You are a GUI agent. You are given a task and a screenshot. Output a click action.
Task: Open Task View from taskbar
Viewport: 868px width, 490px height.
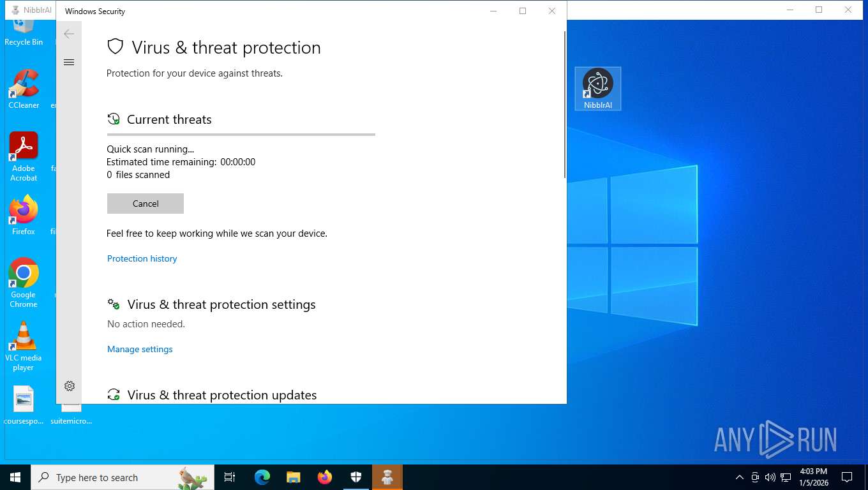pyautogui.click(x=230, y=477)
